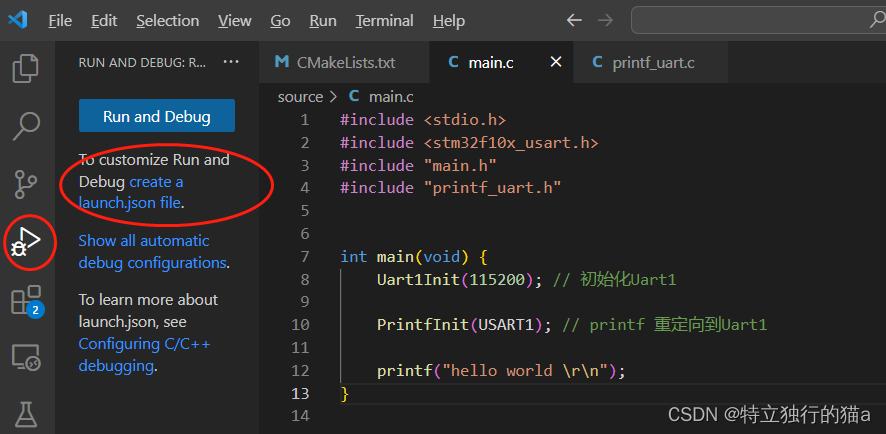Open Views and More Actions ellipsis

click(231, 62)
